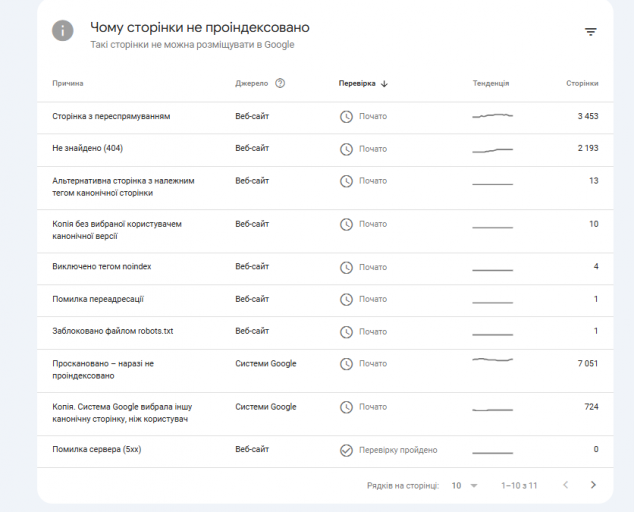
Task: Click clock icon in Виключено тегом noindex row
Action: [346, 267]
